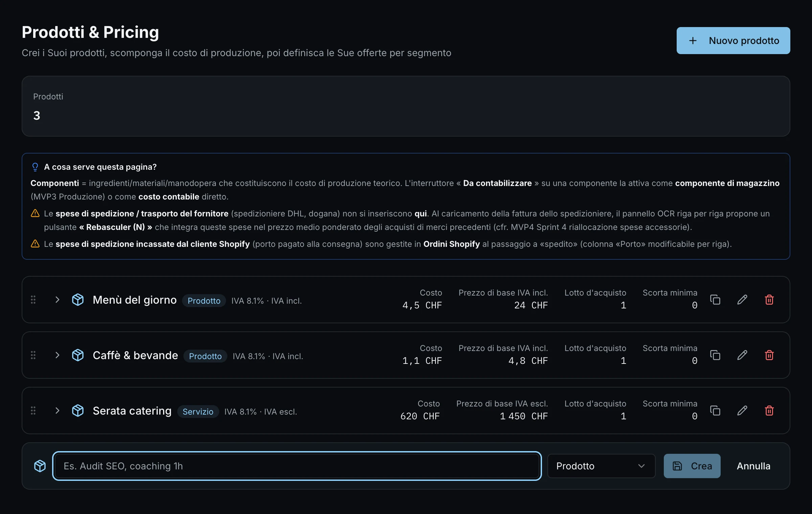The width and height of the screenshot is (812, 514).
Task: Click the lightbulb icon in the info box
Action: pos(35,167)
